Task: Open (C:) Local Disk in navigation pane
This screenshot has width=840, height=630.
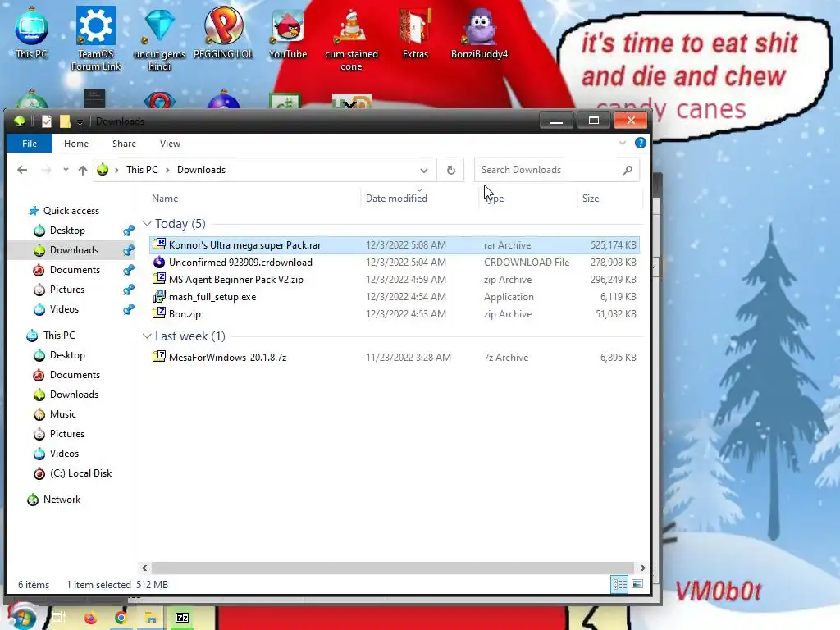Action: click(80, 473)
